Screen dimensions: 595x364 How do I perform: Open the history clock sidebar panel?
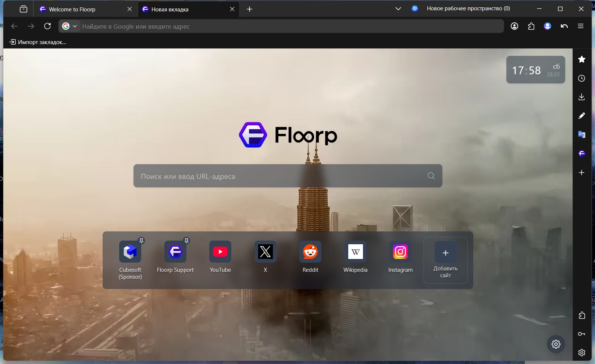coord(581,78)
